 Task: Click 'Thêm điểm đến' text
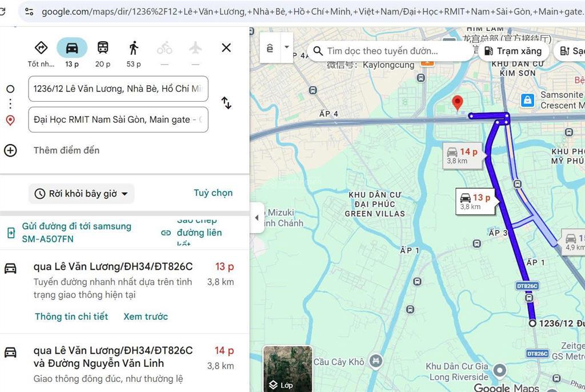click(x=66, y=150)
